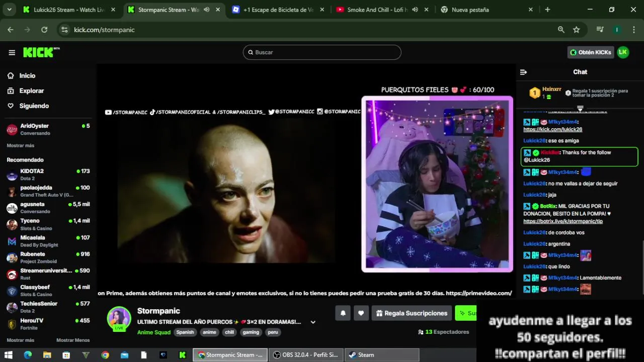
Task: Open Streameruniversit channel in sidebar
Action: coord(48,274)
